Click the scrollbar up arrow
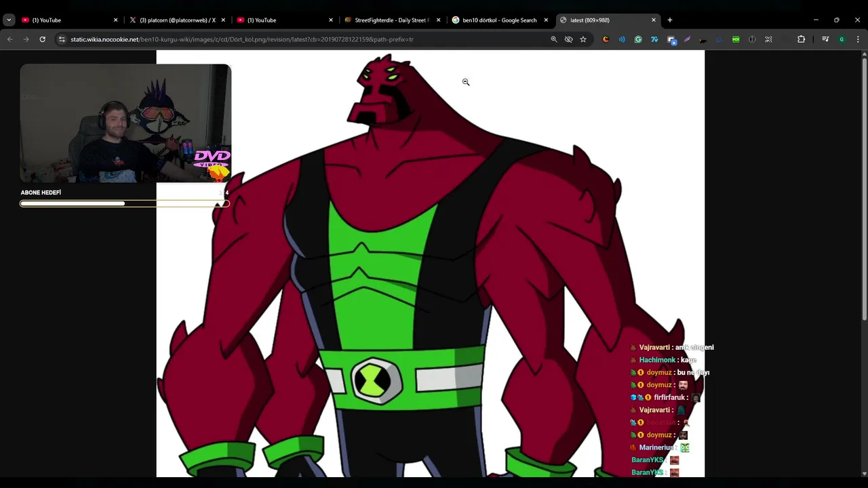868x488 pixels. [864, 54]
